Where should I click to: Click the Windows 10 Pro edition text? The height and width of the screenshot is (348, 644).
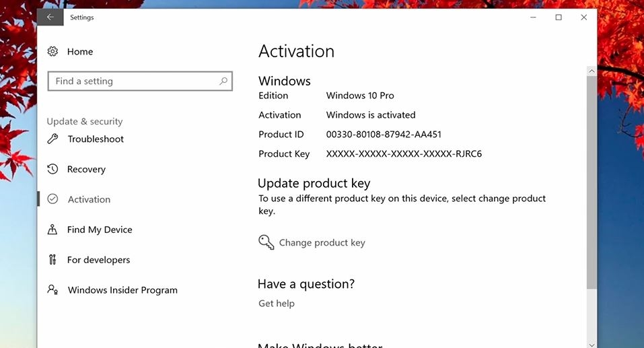coord(360,96)
